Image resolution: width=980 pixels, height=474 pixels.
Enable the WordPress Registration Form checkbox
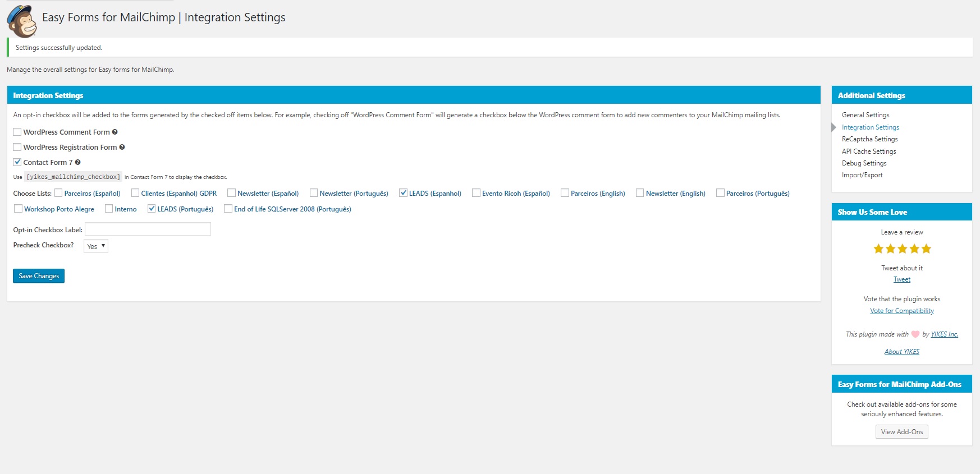[17, 147]
